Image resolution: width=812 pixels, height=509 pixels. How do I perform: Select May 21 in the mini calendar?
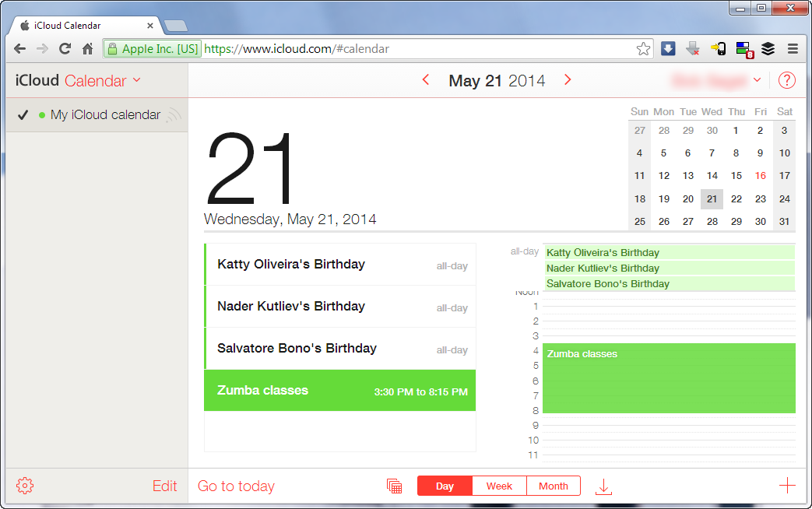coord(712,198)
